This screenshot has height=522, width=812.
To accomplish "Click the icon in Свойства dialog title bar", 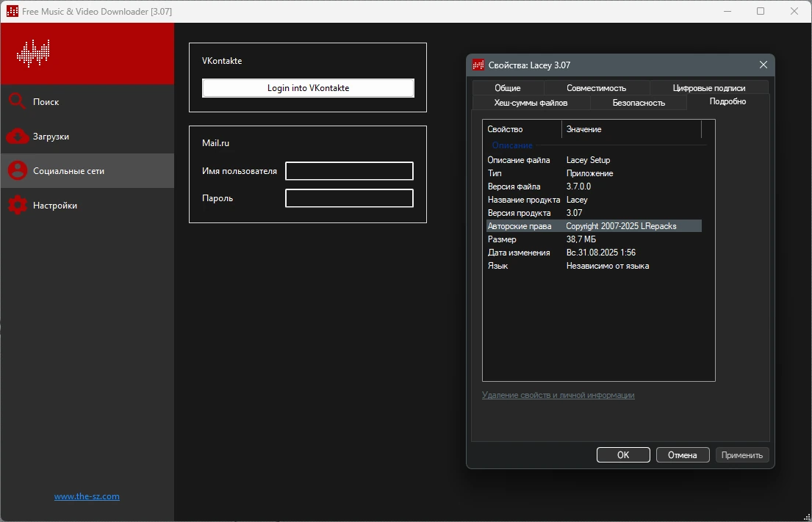I will coord(478,65).
